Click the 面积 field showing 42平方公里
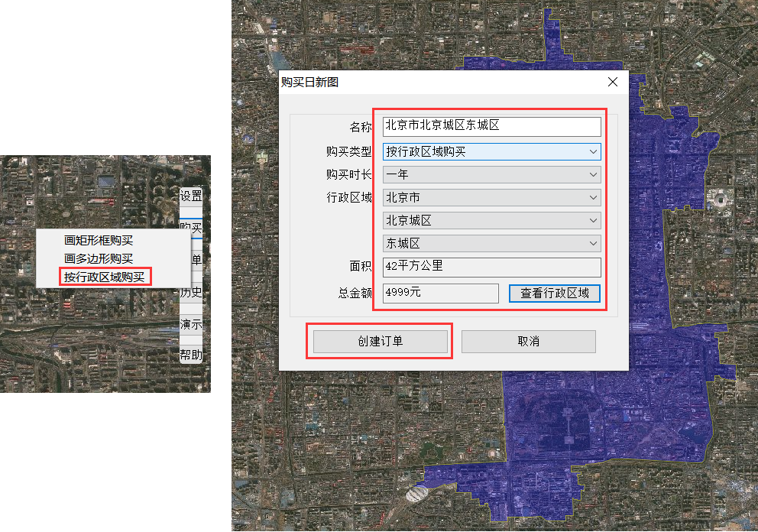Viewport: 758px width, 532px height. tap(491, 267)
